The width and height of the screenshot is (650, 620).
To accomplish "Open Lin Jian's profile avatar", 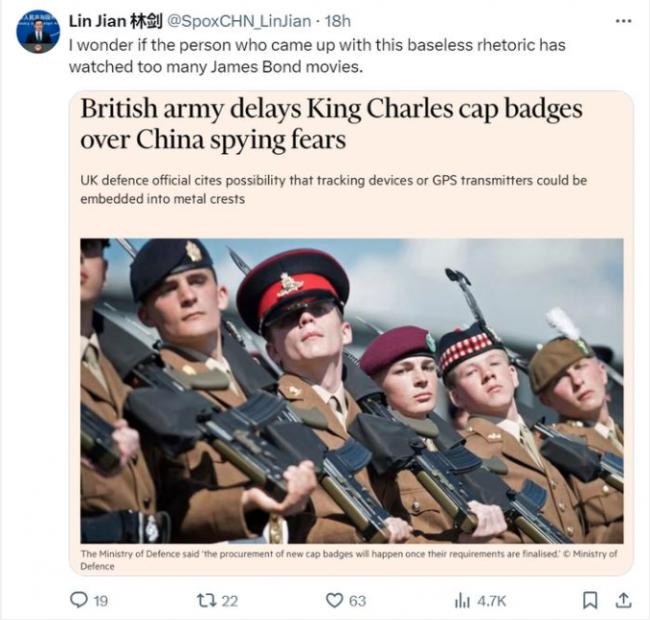I will 38,31.
